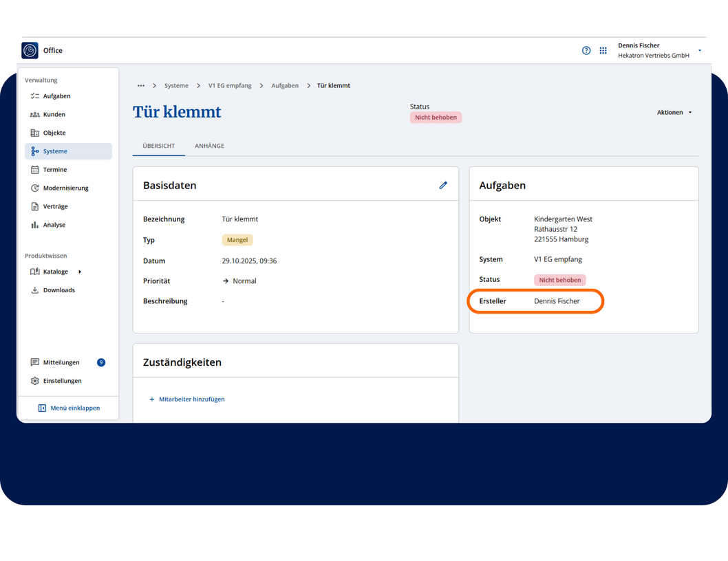Screen dimensions: 728x561
Task: Open the Dennis Fischer account dropdown
Action: (699, 50)
